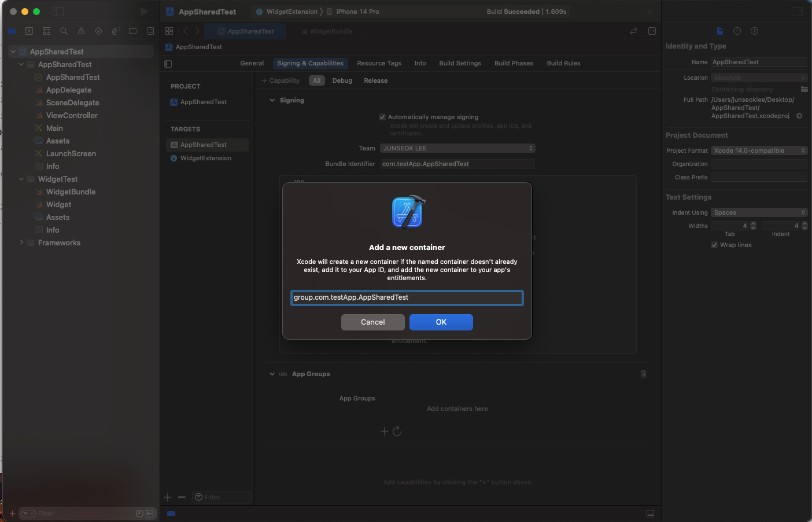This screenshot has height=522, width=812.
Task: Switch to the Build Phases tab
Action: click(514, 63)
